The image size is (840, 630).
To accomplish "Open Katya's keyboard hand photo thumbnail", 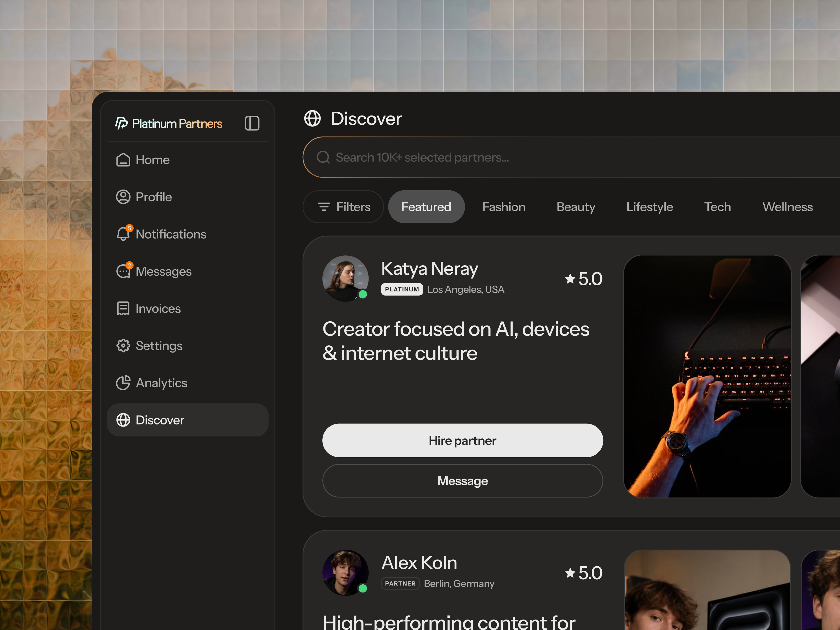I will click(x=707, y=376).
